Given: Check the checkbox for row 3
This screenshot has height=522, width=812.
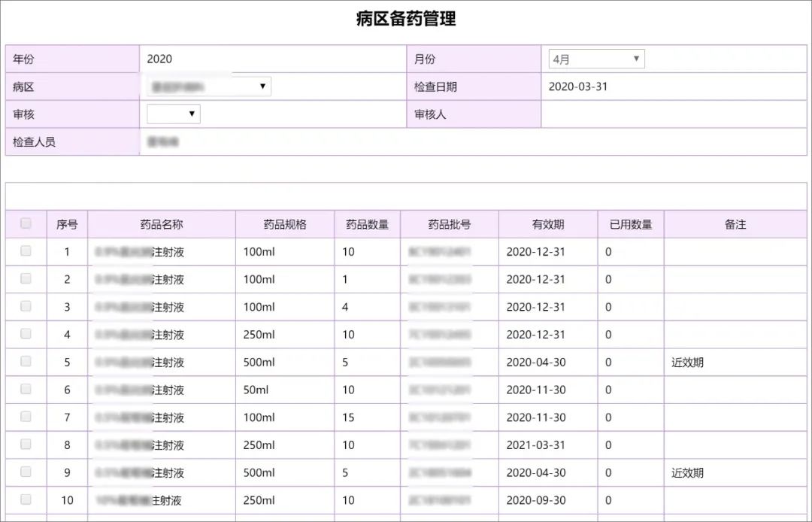Looking at the screenshot, I should click(26, 306).
